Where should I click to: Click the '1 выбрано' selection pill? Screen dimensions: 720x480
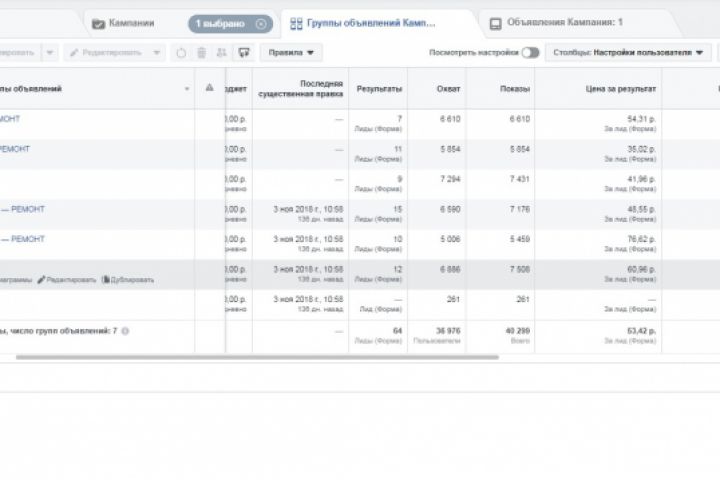pos(231,23)
